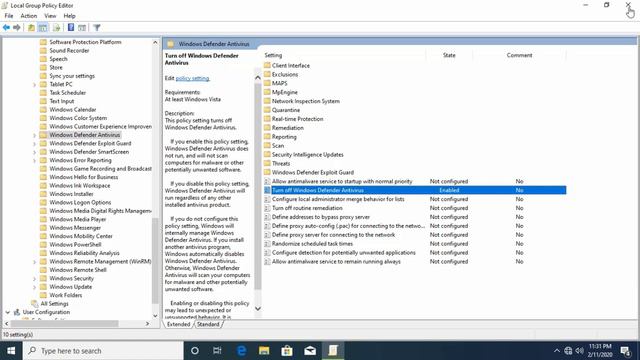The height and width of the screenshot is (360, 640).
Task: Toggle the Show/Hide Console Tree icon
Action: click(42, 27)
